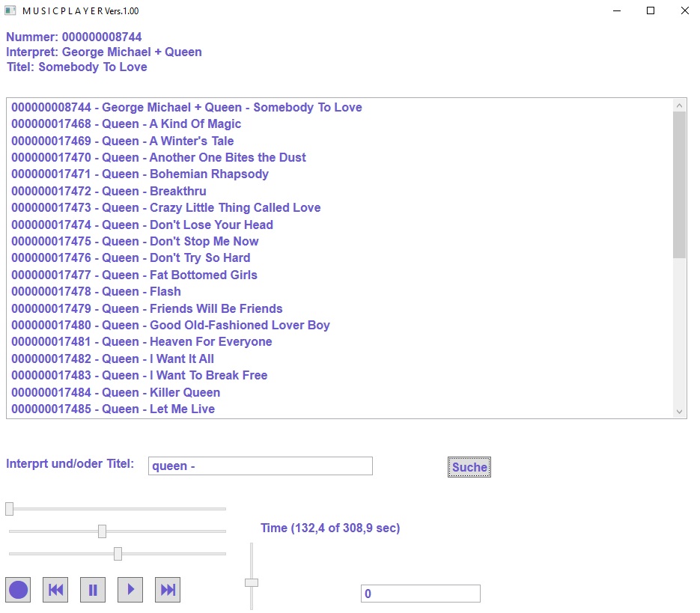Viewport: 700px width, 613px height.
Task: Click the round record button
Action: (x=18, y=590)
